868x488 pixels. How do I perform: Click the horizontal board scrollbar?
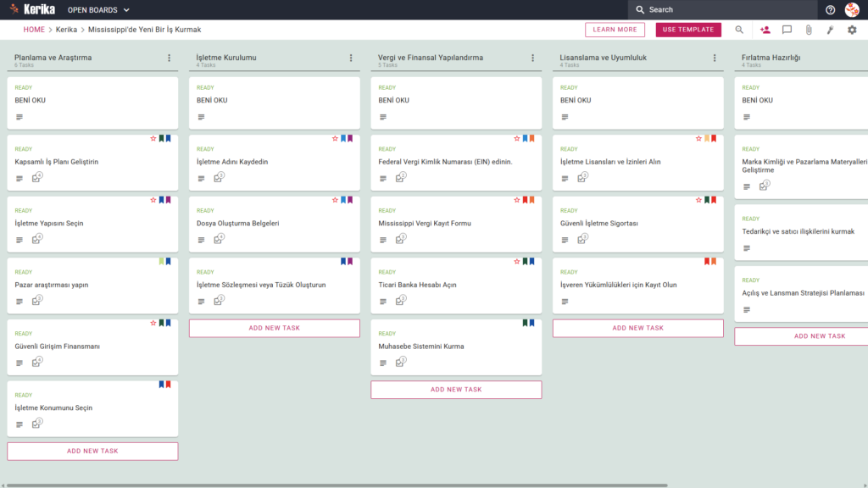tap(337, 485)
